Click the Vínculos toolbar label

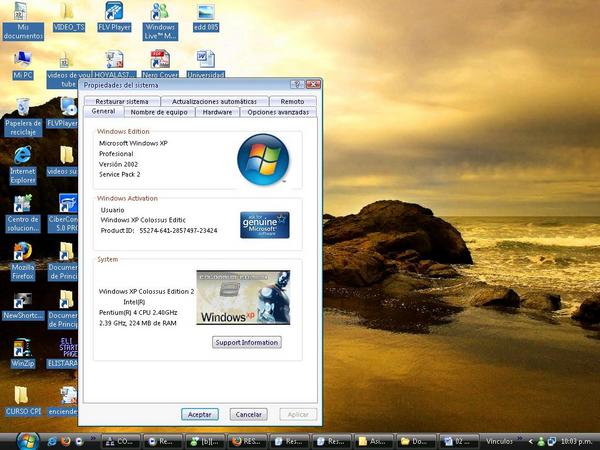pyautogui.click(x=499, y=442)
